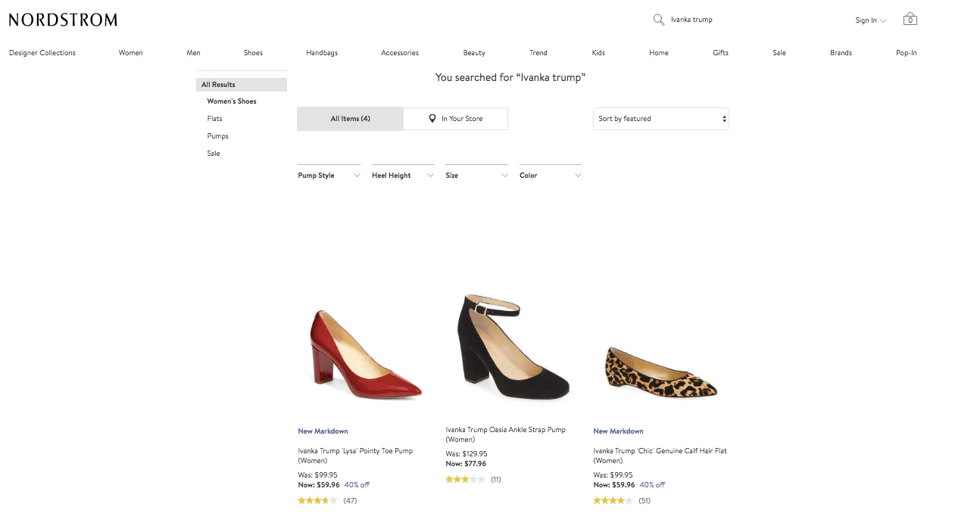Click star rating of Chic Calf Hair Flat

[613, 500]
